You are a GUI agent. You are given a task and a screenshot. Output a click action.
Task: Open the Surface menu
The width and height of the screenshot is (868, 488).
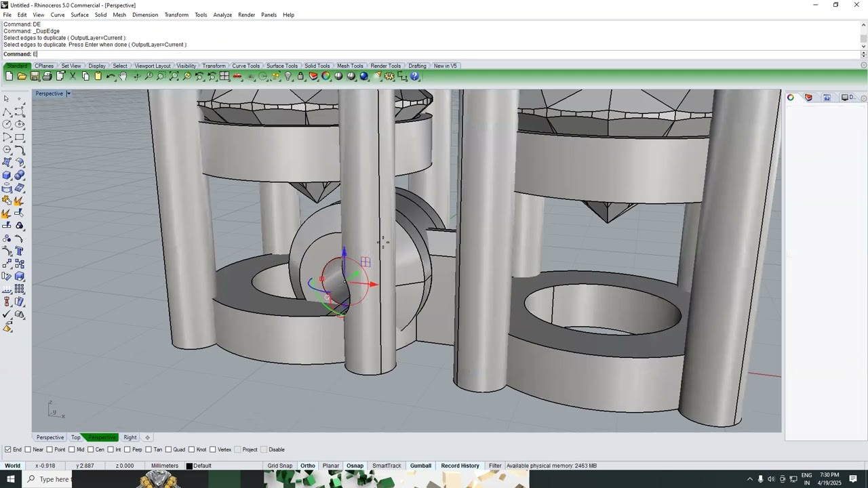coord(79,15)
